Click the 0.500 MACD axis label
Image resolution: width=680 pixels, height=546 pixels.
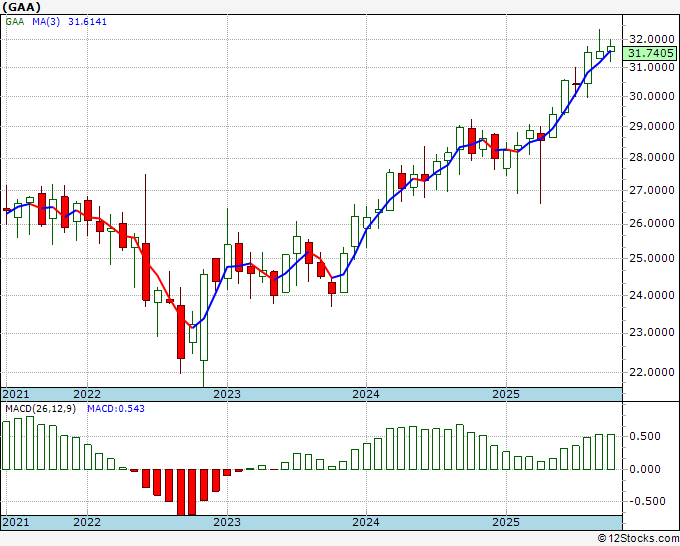click(x=647, y=436)
